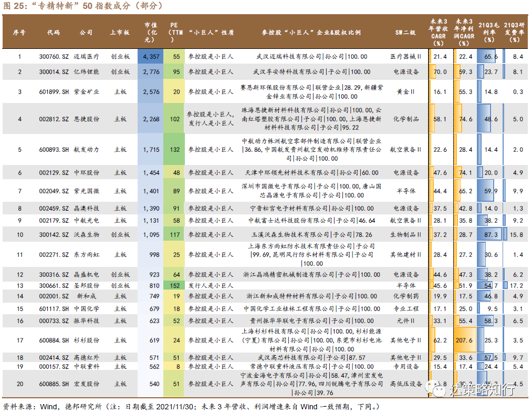Image resolution: width=532 pixels, height=413 pixels.
Task: Click stock code 600885.SH
Action: pos(54,384)
